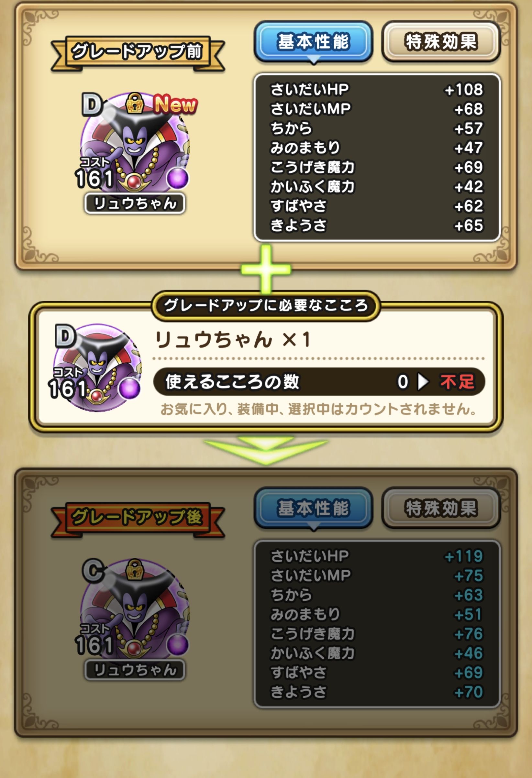This screenshot has height=778, width=532.
Task: Switch to lower 特殊効果 tab
Action: point(441,508)
